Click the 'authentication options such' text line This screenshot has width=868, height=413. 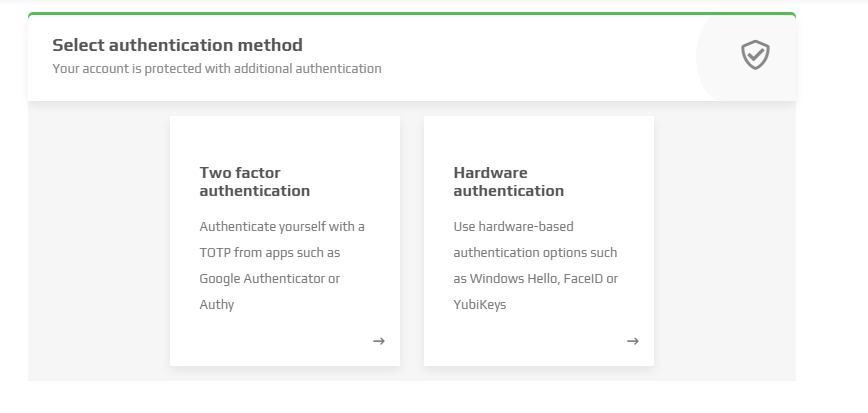[x=536, y=252]
